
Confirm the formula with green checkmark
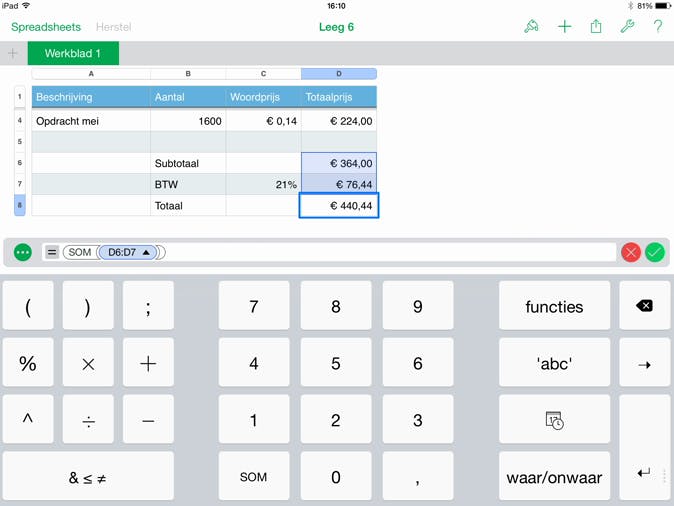click(655, 252)
